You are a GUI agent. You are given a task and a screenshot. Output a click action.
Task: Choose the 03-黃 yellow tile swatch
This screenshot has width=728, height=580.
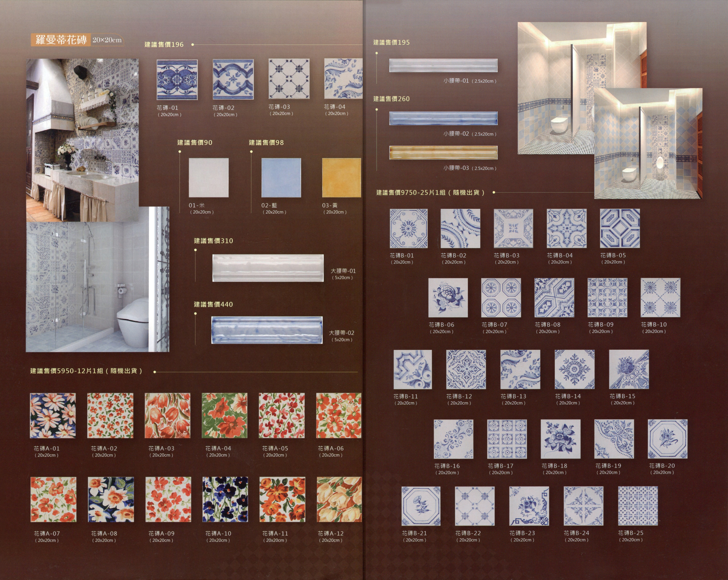(341, 178)
